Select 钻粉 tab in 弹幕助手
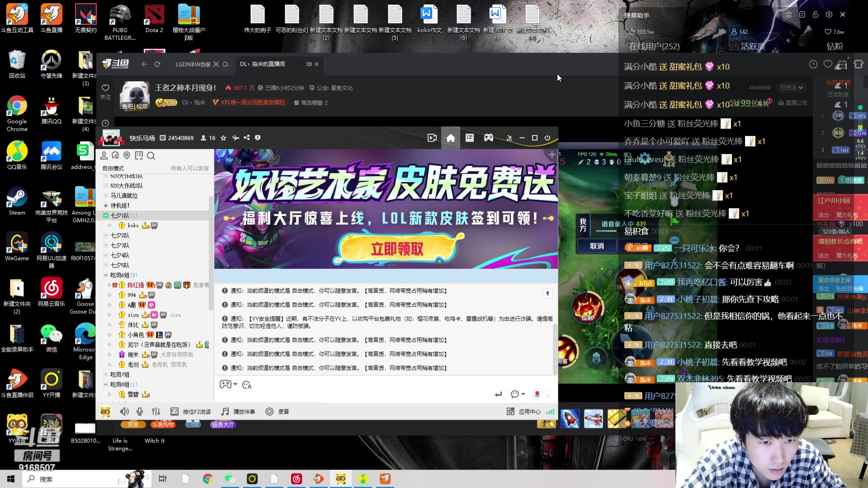The height and width of the screenshot is (488, 868). pos(835,47)
